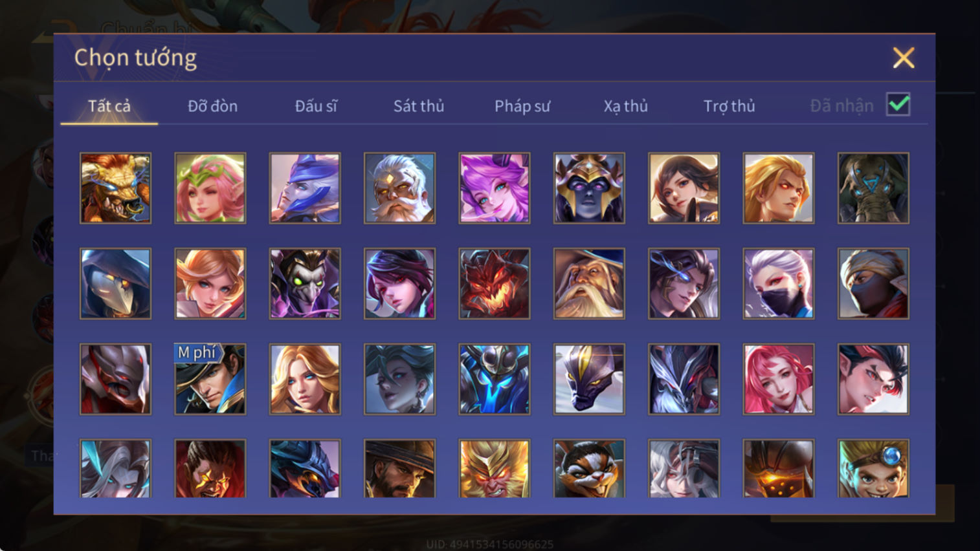Viewport: 980px width, 551px height.
Task: Select the purple-haired girl hero portrait
Action: [495, 188]
